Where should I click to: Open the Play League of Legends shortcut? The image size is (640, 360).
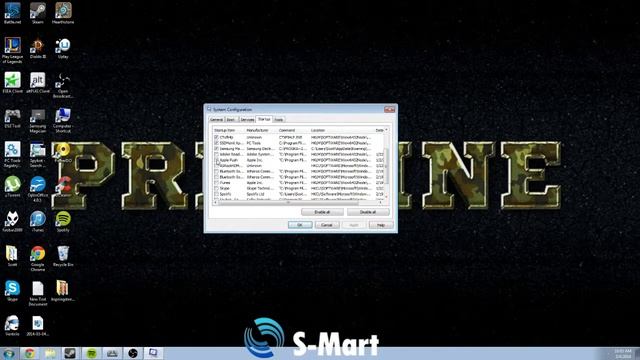12,50
